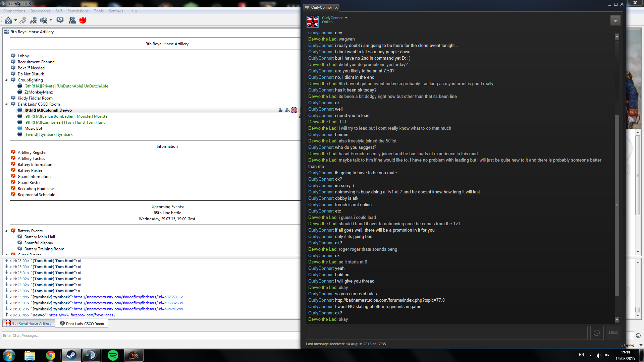Image resolution: width=644 pixels, height=362 pixels.
Task: Open the Mute Speakers dropdown arrow
Action: [x=51, y=20]
